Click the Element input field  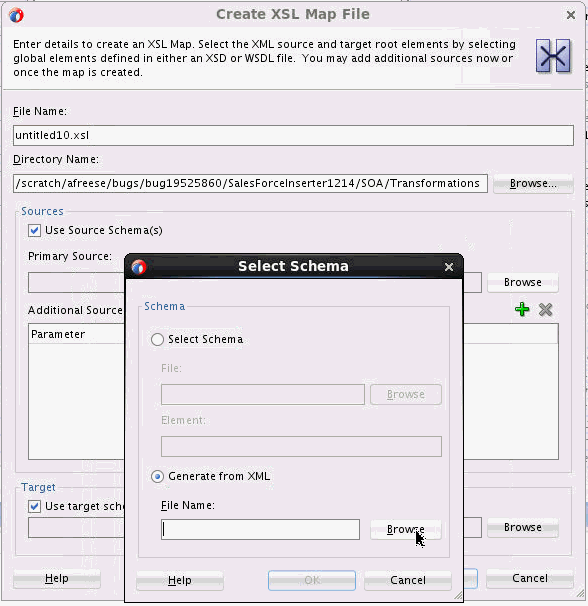coord(301,446)
